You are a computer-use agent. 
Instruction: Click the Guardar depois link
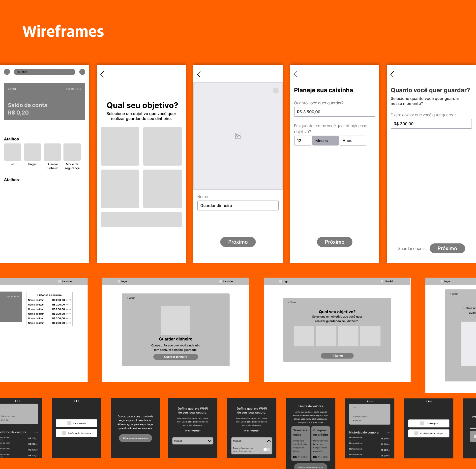pyautogui.click(x=411, y=248)
